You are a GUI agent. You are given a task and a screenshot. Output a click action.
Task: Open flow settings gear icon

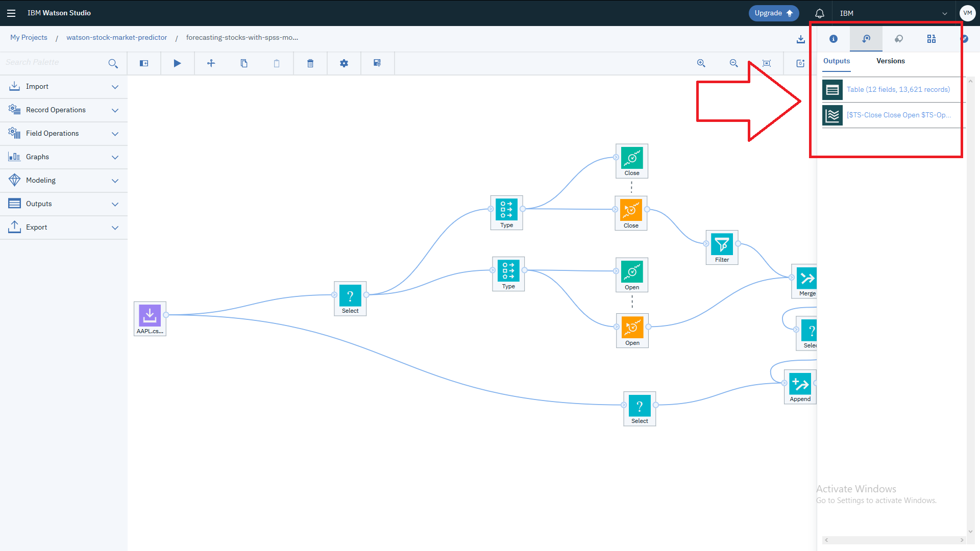click(344, 63)
